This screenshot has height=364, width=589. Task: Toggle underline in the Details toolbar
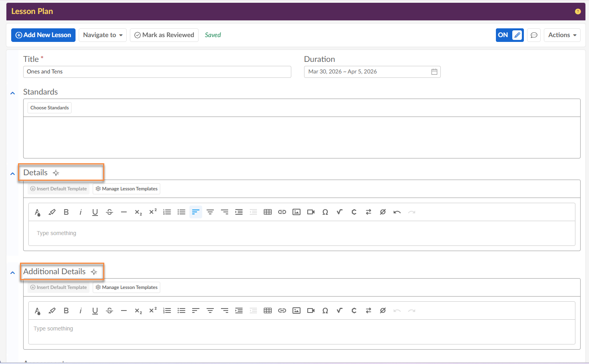tap(95, 212)
